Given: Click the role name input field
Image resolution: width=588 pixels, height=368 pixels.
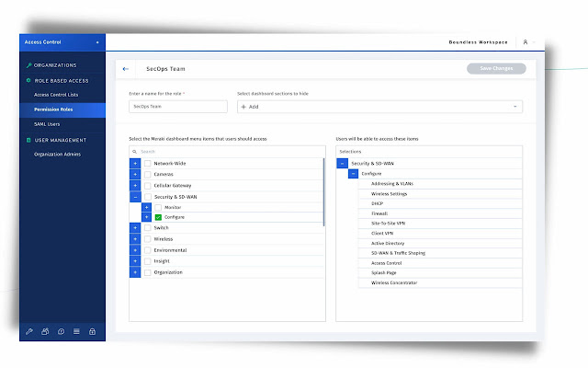Looking at the screenshot, I should 178,107.
